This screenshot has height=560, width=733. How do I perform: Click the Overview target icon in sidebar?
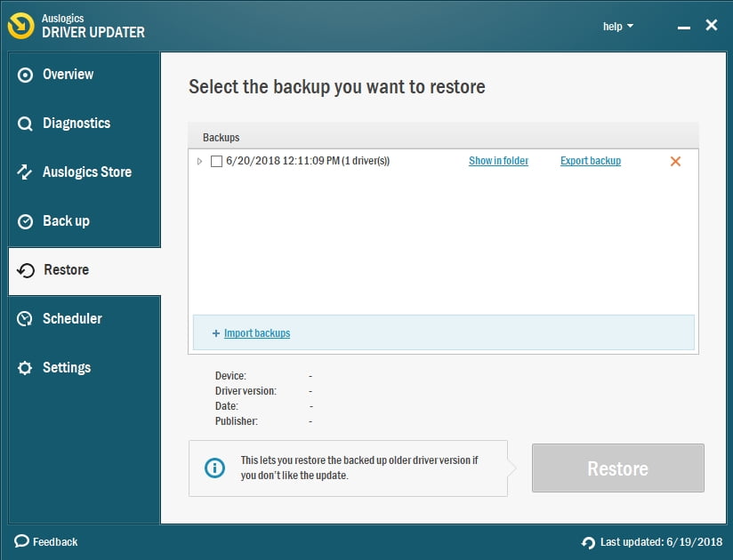click(25, 75)
